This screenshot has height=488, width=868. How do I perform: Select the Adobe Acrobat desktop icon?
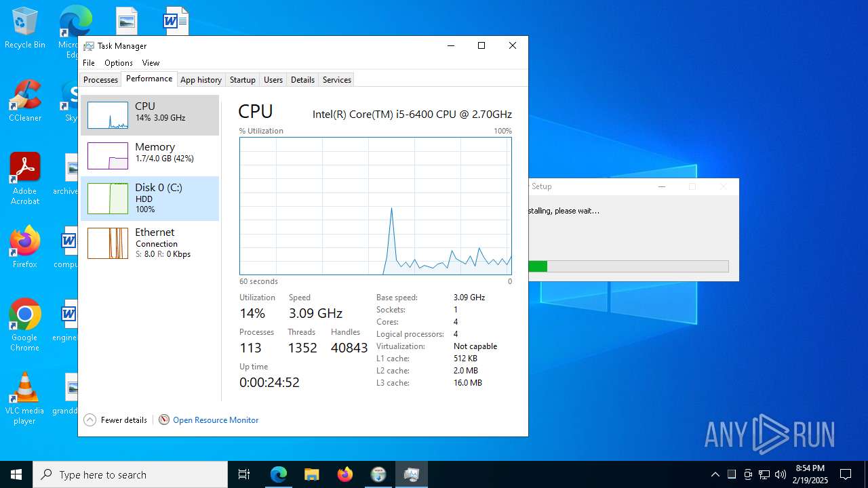tap(25, 178)
